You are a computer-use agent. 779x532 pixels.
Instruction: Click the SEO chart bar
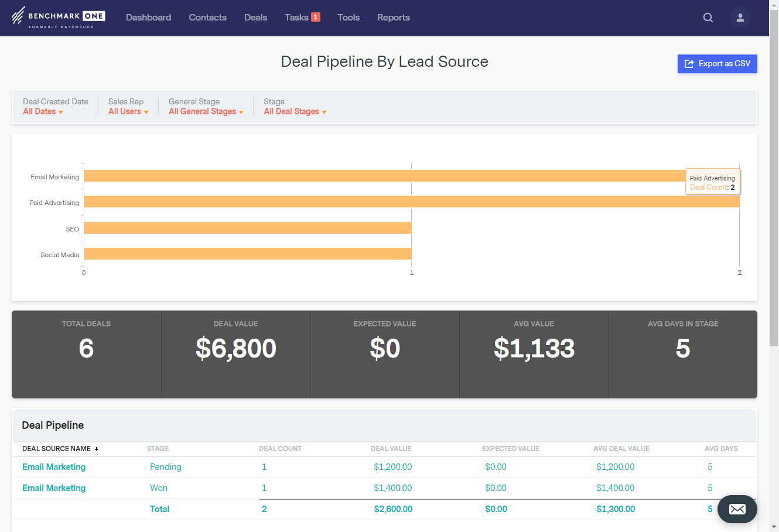click(x=248, y=228)
